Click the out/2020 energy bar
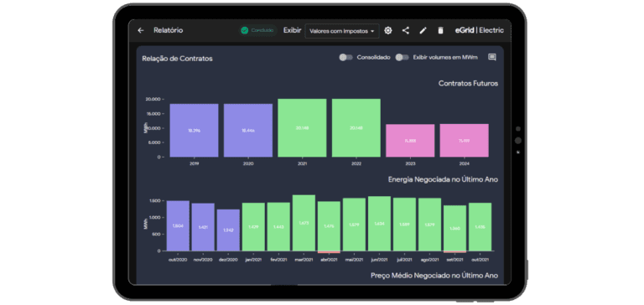This screenshot has height=305, width=644. (x=178, y=225)
